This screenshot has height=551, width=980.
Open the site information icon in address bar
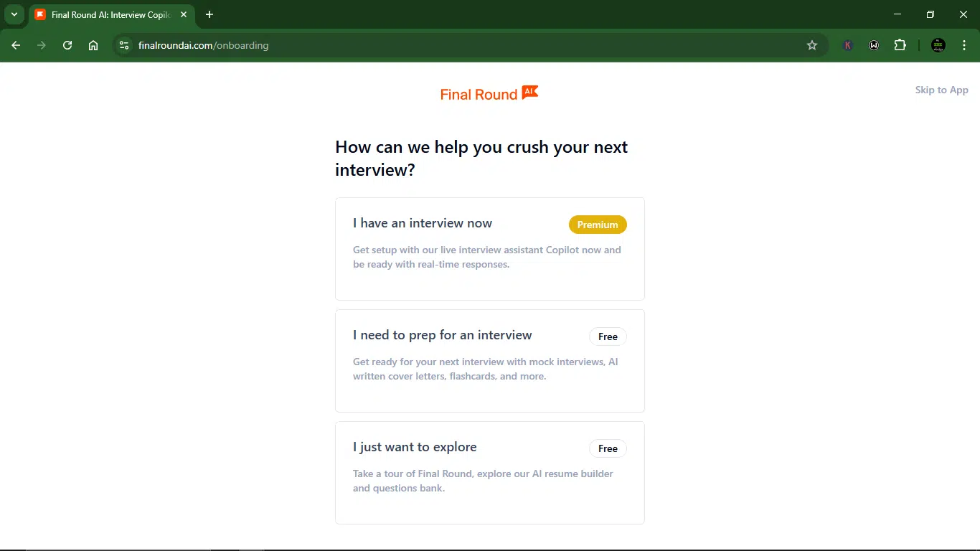[124, 45]
